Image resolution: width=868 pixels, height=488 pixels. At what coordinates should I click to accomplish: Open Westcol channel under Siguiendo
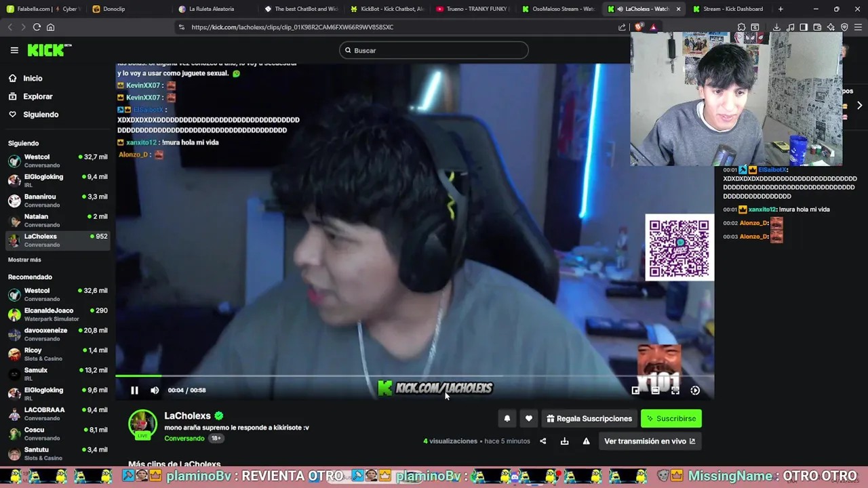coord(58,161)
